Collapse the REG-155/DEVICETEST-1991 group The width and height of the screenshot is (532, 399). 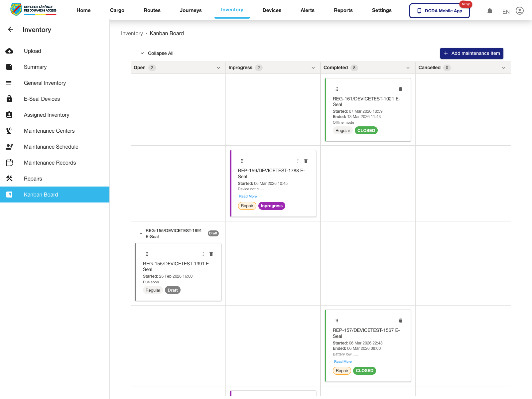click(x=141, y=233)
